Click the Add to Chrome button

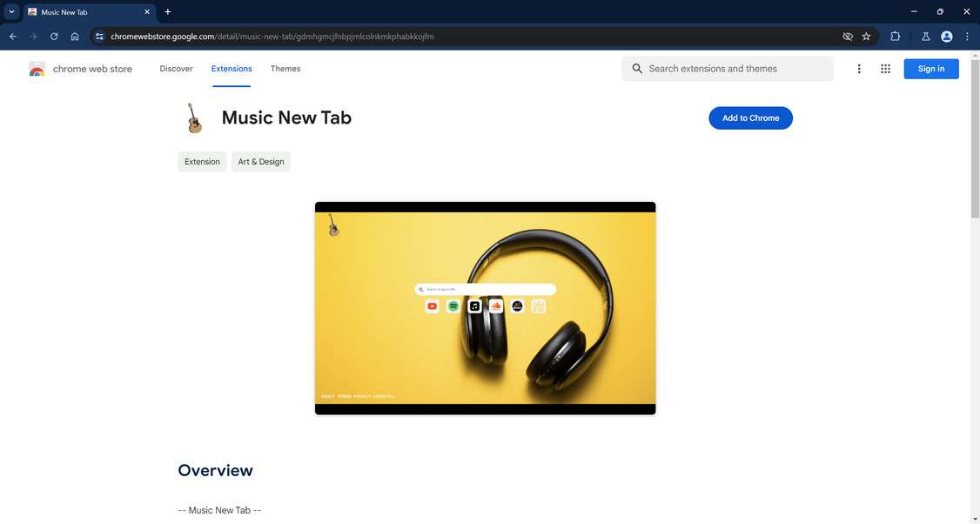(749, 118)
